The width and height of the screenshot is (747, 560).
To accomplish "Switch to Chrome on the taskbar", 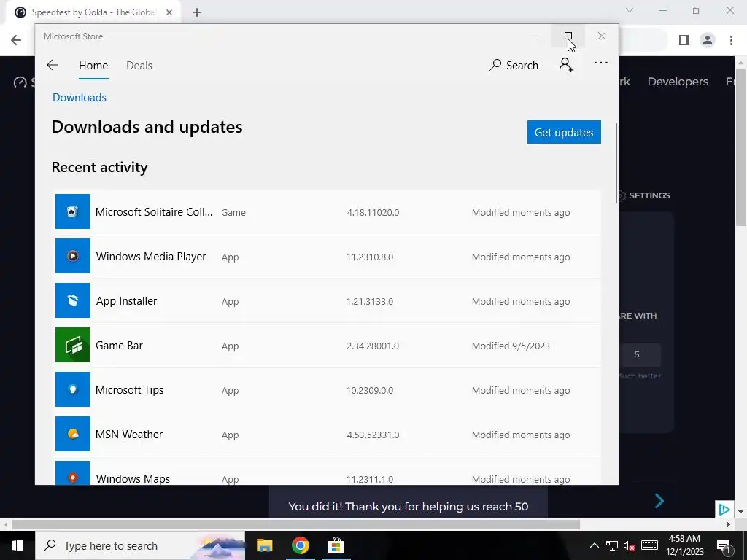I will 300,545.
